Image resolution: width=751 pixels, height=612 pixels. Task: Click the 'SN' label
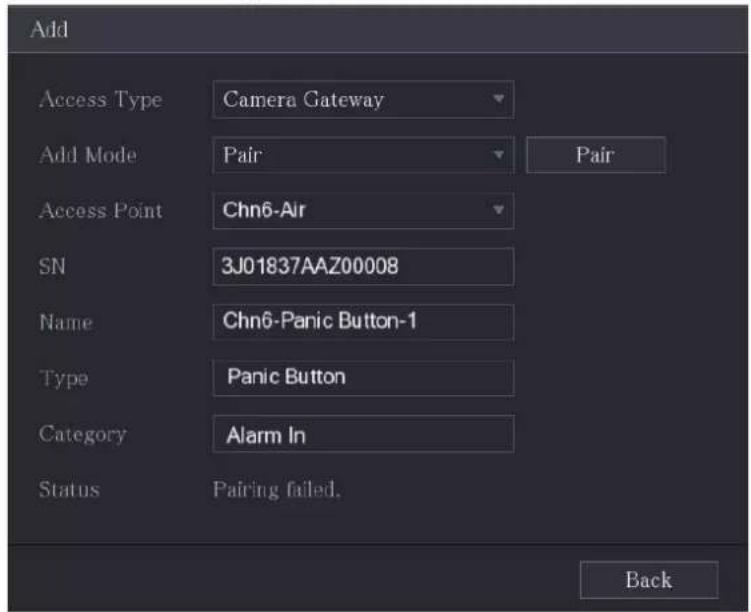[x=52, y=266]
